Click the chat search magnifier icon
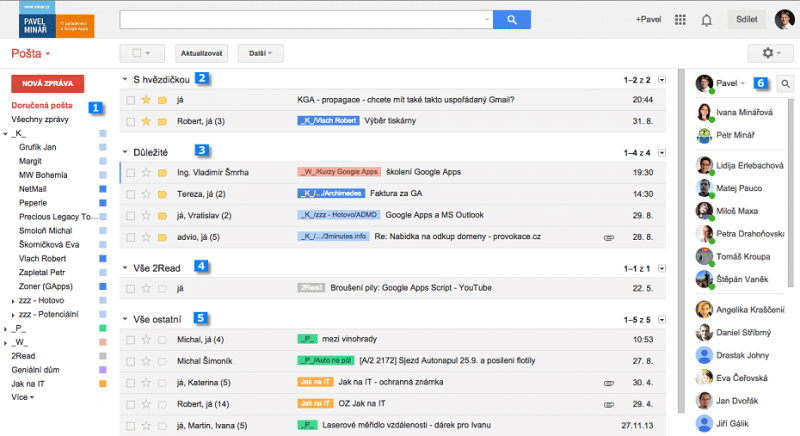 pyautogui.click(x=785, y=85)
